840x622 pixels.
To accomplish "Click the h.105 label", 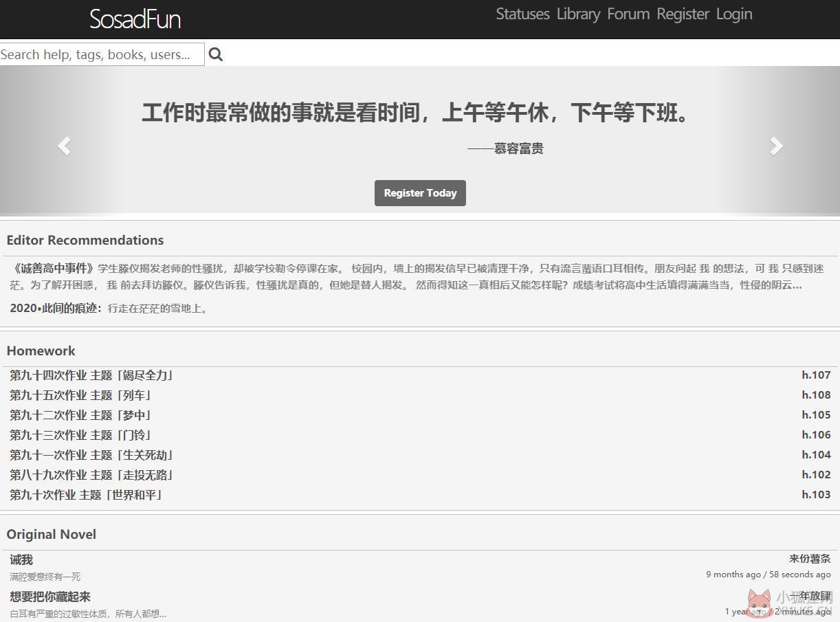I will pyautogui.click(x=816, y=415).
